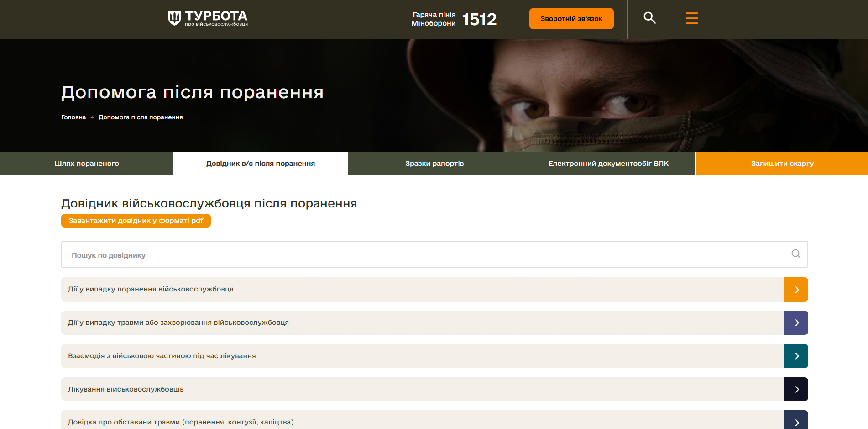Select 'Електронний документообіг ВЛК' tab

608,164
